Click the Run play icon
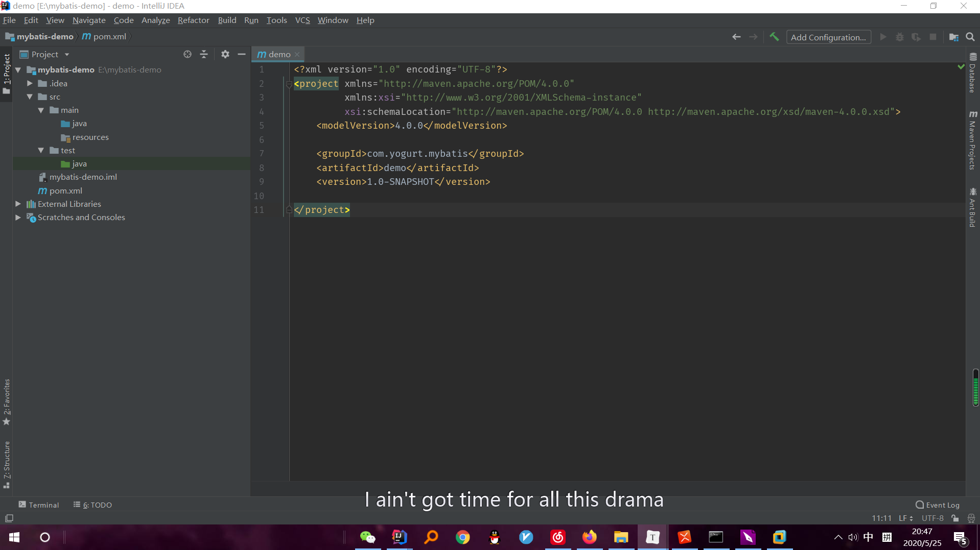The image size is (980, 550). [883, 37]
